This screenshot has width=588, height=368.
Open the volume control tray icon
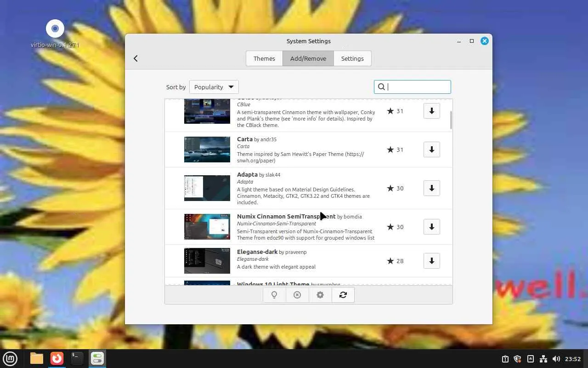pyautogui.click(x=556, y=359)
